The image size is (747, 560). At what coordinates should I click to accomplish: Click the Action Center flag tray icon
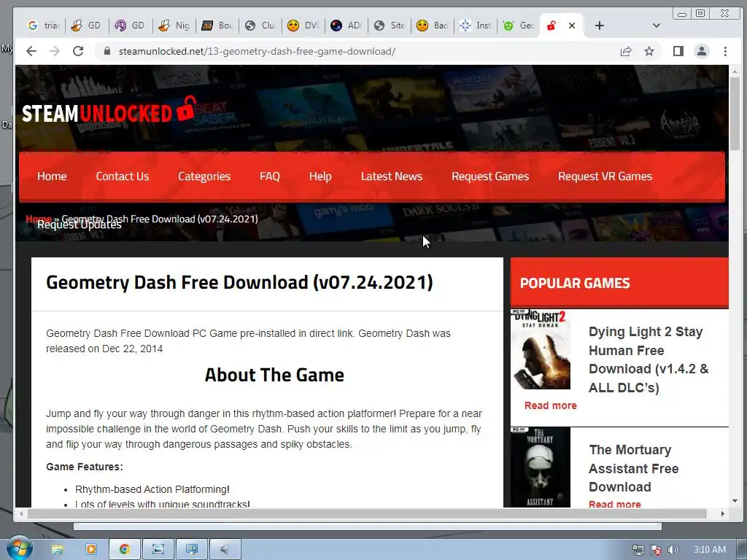click(x=656, y=550)
